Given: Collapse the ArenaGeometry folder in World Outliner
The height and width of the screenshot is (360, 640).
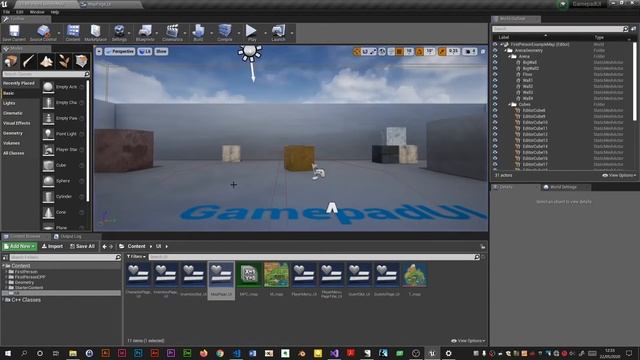Looking at the screenshot, I should click(505, 51).
